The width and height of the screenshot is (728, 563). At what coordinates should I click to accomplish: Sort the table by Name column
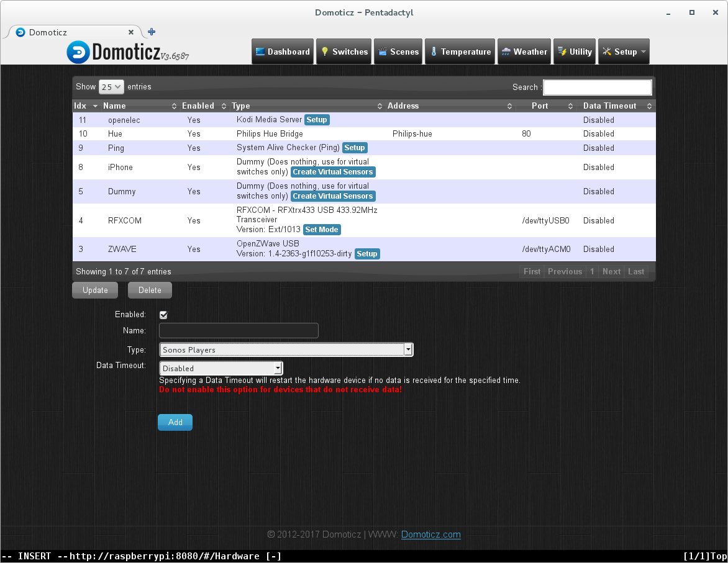tap(139, 106)
